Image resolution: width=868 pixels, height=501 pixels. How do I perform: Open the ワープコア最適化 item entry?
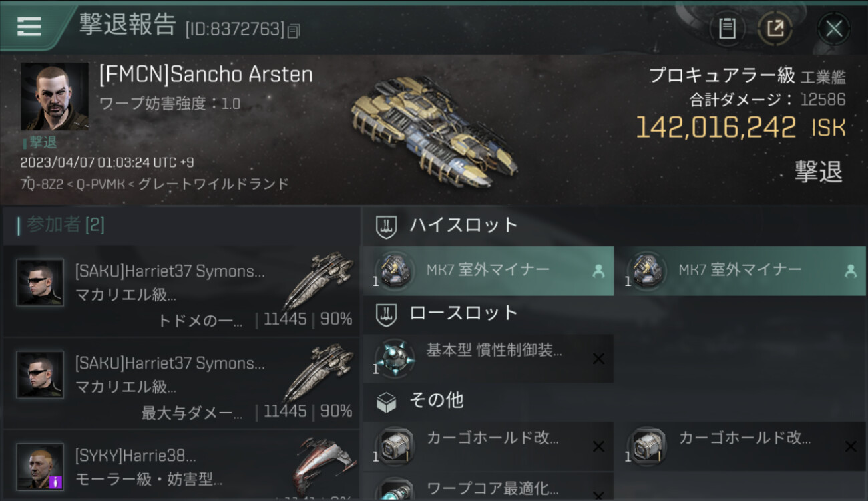488,488
